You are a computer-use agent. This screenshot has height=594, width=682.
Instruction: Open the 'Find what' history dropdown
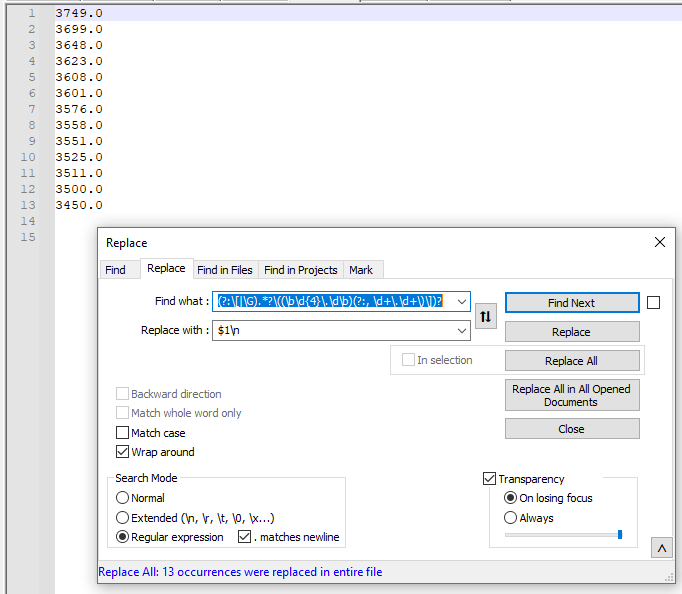pos(461,301)
